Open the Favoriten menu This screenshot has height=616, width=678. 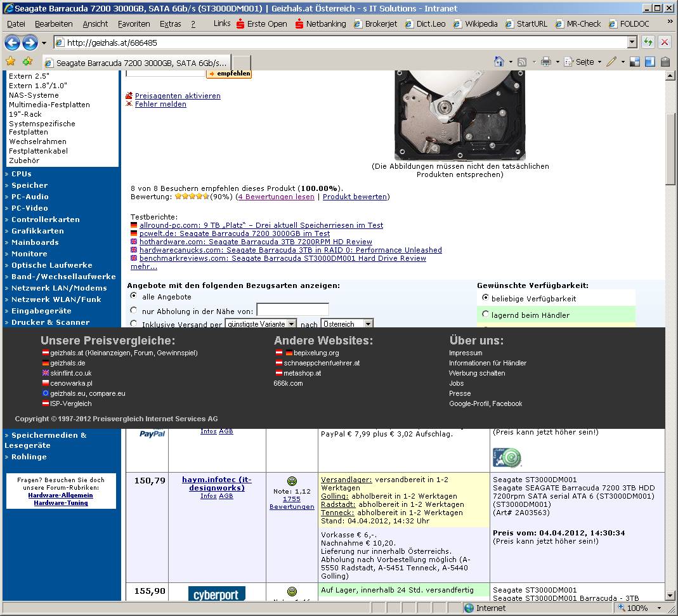pyautogui.click(x=134, y=23)
